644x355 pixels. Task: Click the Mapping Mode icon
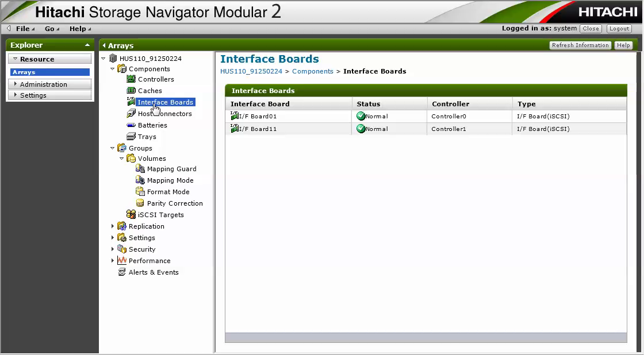coord(140,180)
